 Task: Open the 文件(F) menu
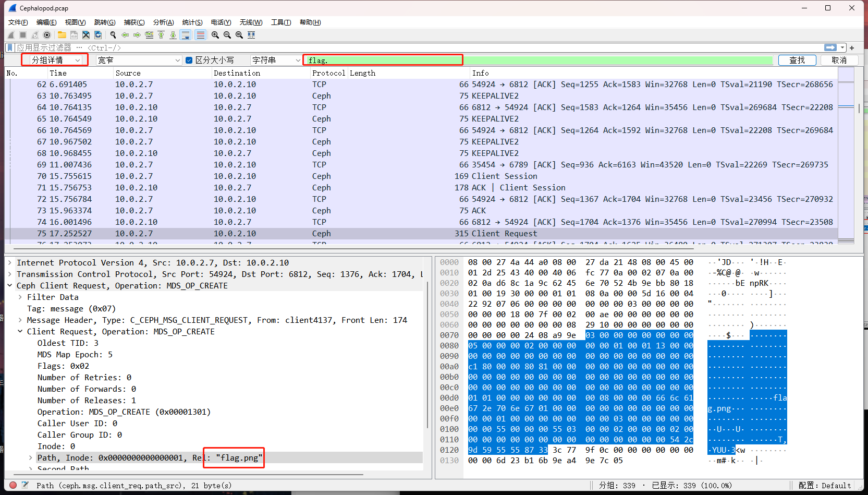[x=18, y=22]
